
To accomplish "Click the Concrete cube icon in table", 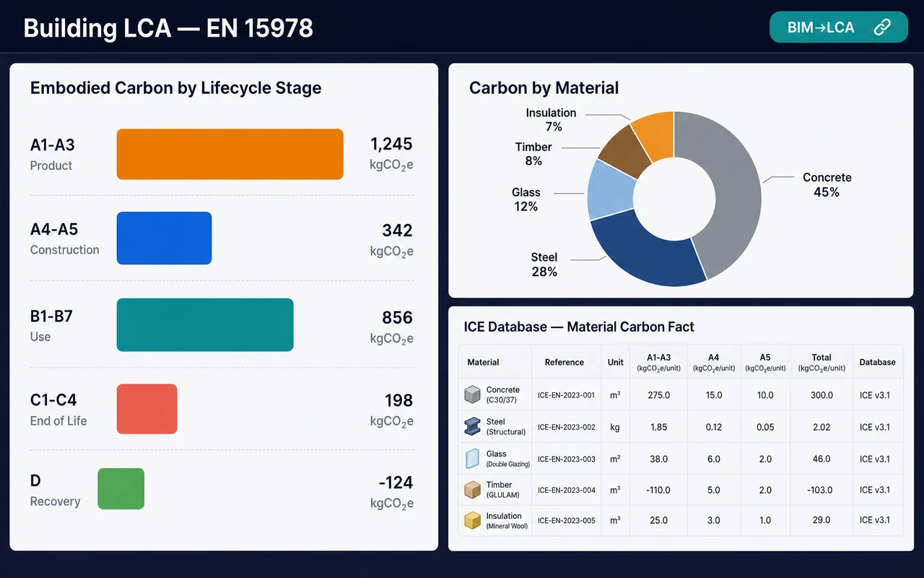I will (472, 394).
